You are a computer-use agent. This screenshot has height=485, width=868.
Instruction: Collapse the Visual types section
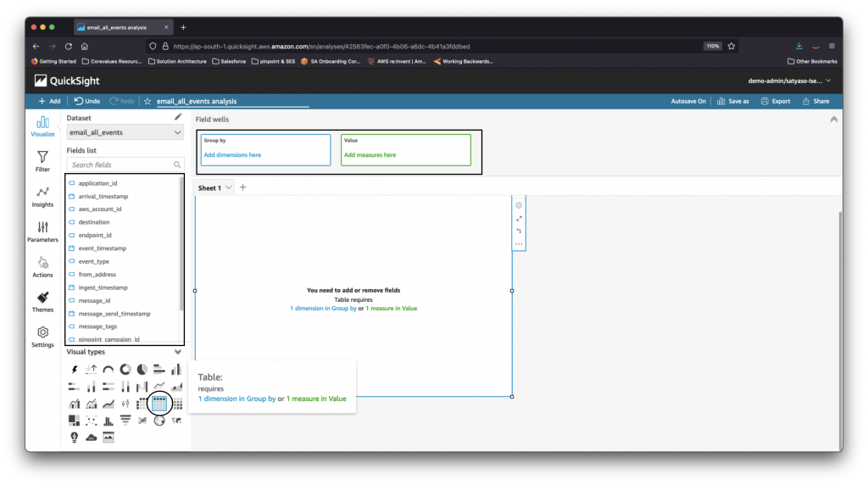click(178, 352)
